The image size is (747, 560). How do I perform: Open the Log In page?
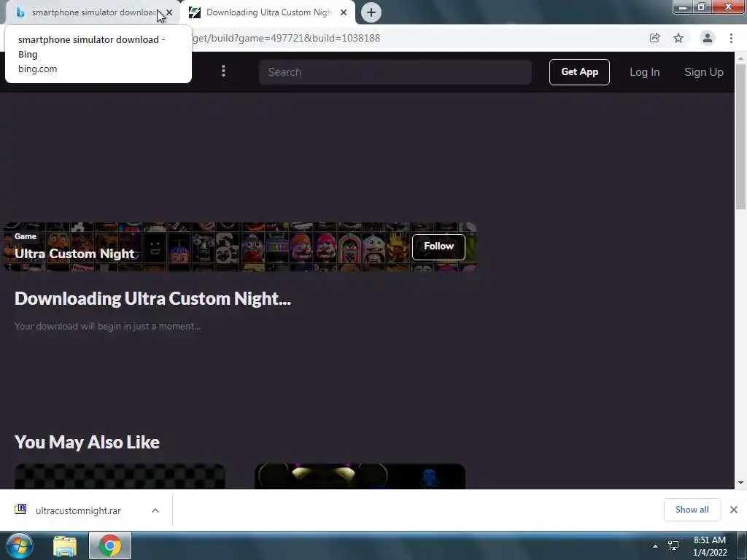(645, 72)
